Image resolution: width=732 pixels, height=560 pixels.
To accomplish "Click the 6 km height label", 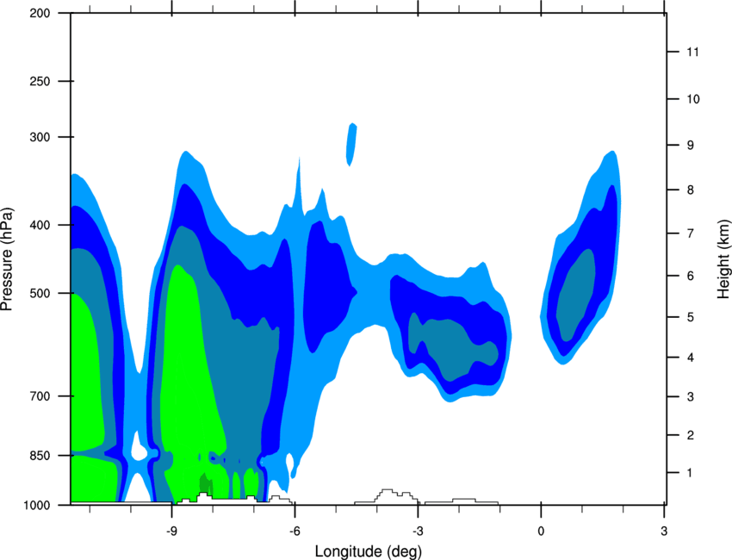I will point(691,276).
